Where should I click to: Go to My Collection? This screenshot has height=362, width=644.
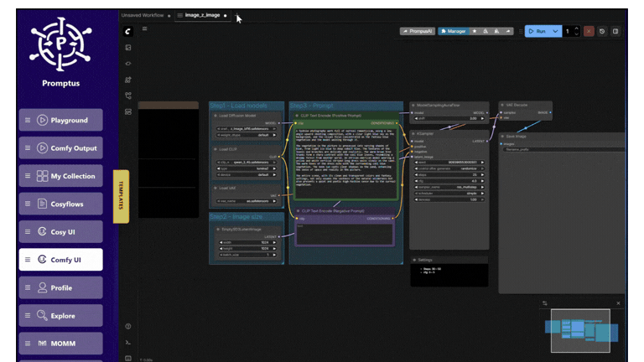click(x=60, y=176)
